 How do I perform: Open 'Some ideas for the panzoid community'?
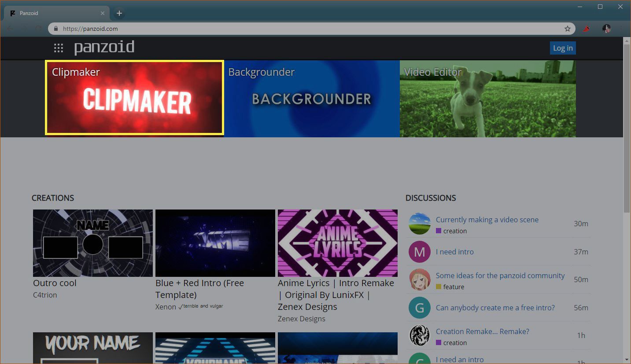pyautogui.click(x=500, y=276)
